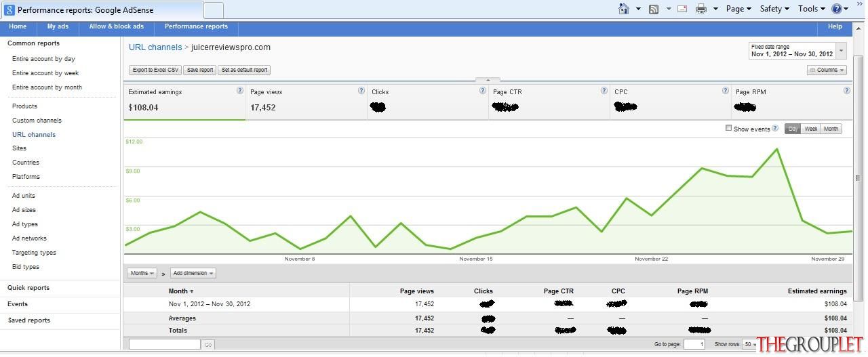This screenshot has height=357, width=868.
Task: Open the Performance reports tab
Action: click(196, 27)
